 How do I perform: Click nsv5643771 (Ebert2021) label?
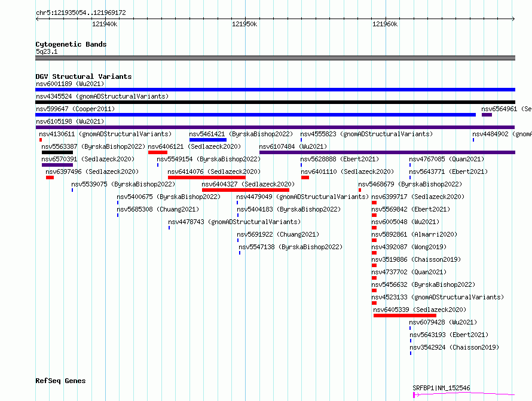(x=448, y=172)
